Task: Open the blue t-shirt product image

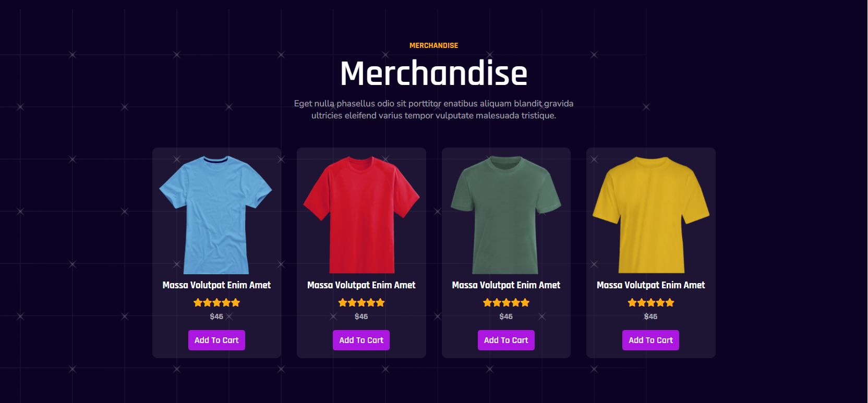Action: [216, 214]
